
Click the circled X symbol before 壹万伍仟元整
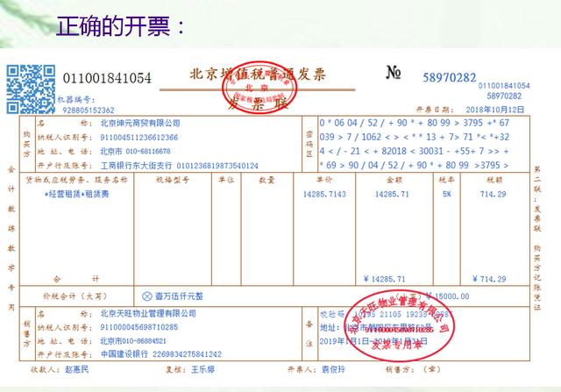[x=147, y=296]
